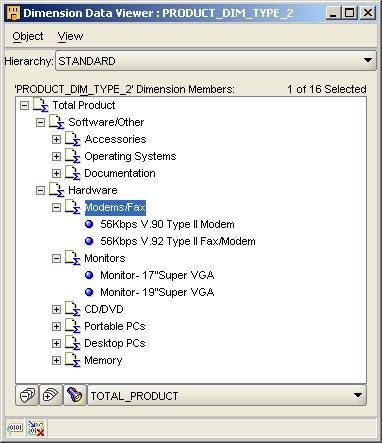Select the Documentation label
Screen dimensions: 382x443
pyautogui.click(x=120, y=173)
